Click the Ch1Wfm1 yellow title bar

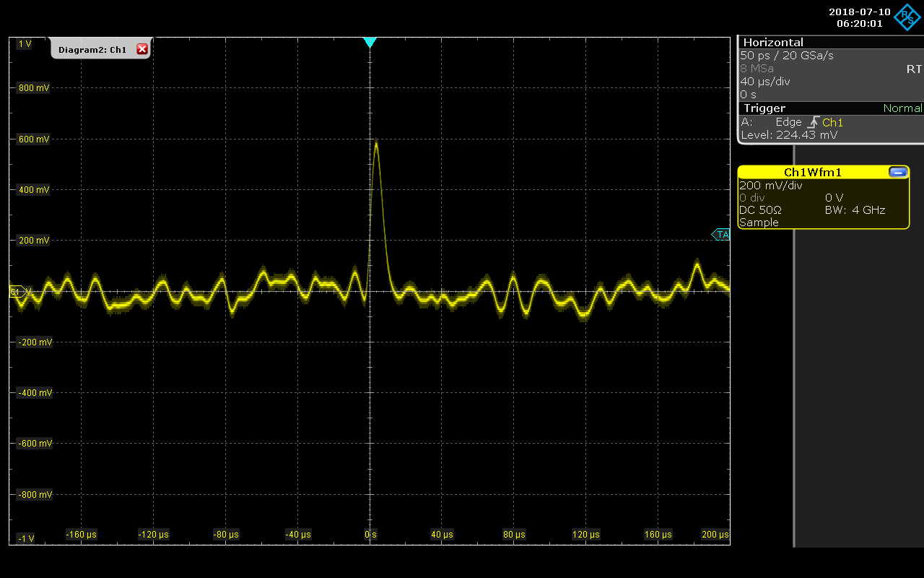coord(812,172)
